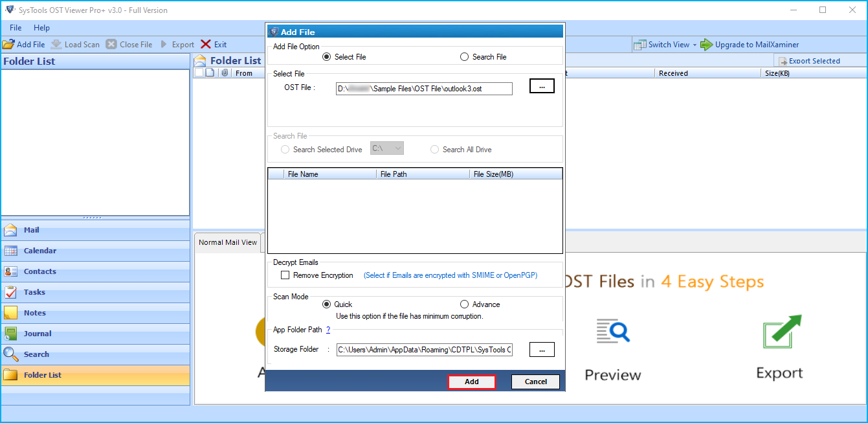Click the File Path column header
The height and width of the screenshot is (423, 868).
[423, 174]
